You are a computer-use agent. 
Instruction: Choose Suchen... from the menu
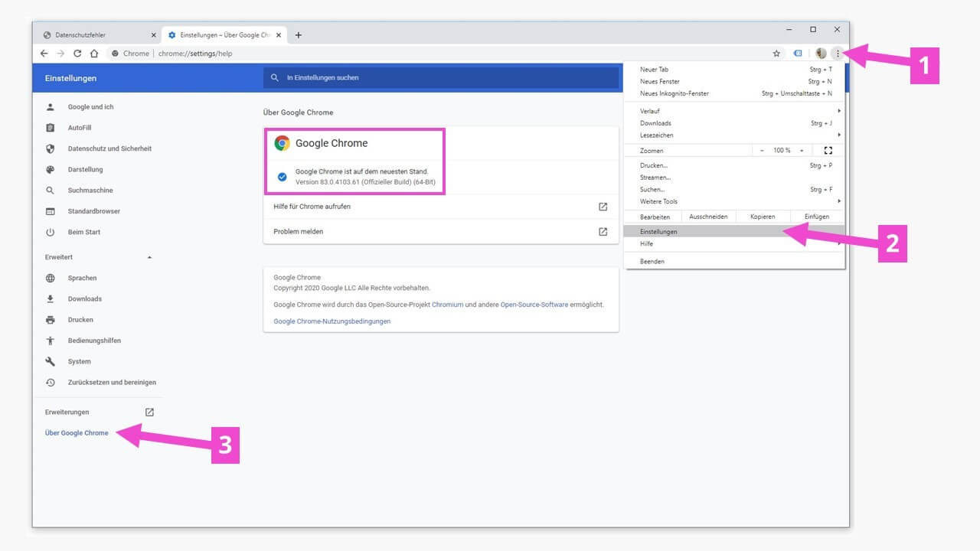[734, 189]
